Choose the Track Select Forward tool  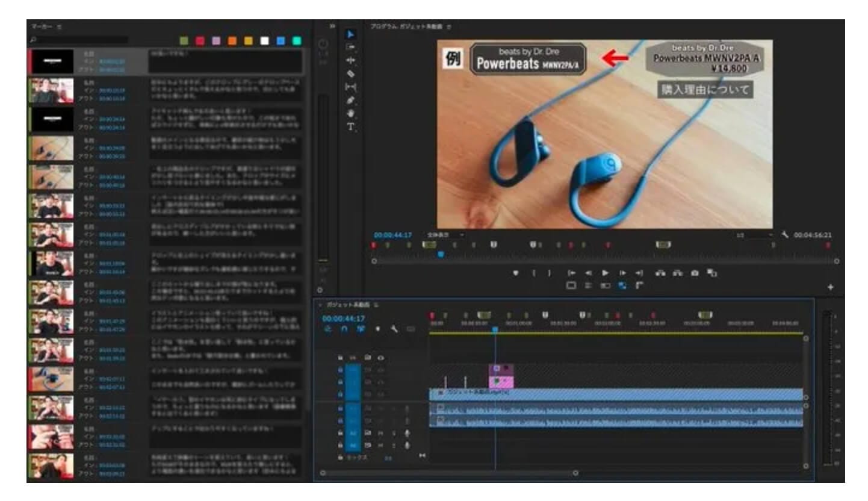pos(351,47)
